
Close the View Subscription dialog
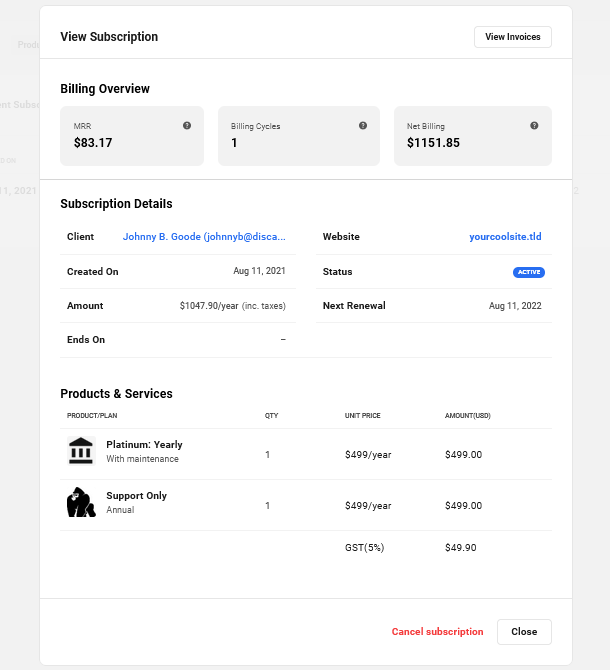524,632
